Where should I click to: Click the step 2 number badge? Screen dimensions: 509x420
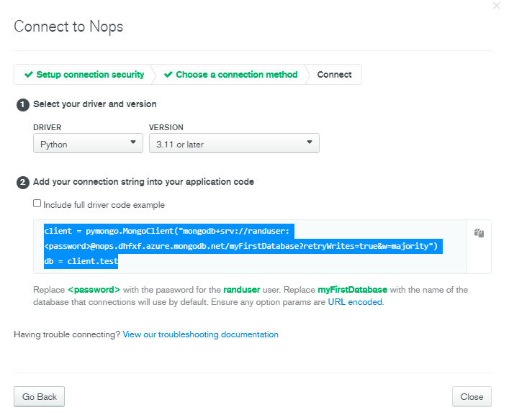(23, 182)
